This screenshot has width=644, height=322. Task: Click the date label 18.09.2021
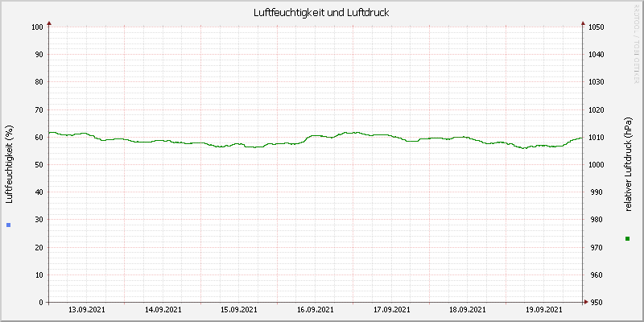tap(468, 310)
